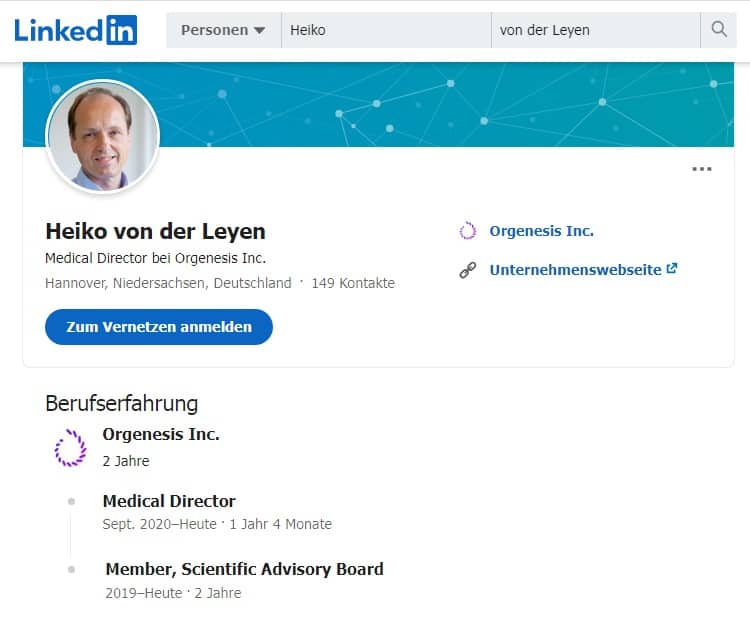The height and width of the screenshot is (620, 750).
Task: Click the Orgenesis Inc. company name under Berufserfahrung
Action: coord(161,434)
